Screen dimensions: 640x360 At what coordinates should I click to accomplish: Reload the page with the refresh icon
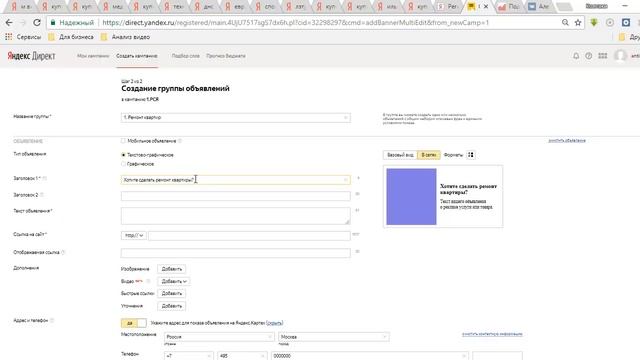[x=37, y=23]
